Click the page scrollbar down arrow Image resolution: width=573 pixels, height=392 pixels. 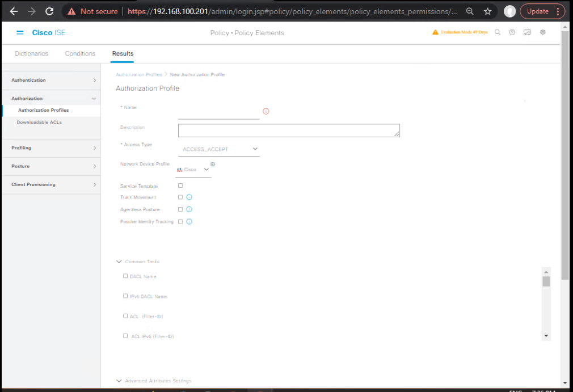(x=565, y=383)
